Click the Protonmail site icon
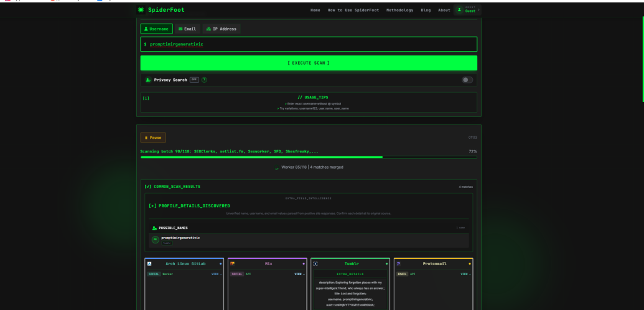The height and width of the screenshot is (310, 644). point(398,264)
